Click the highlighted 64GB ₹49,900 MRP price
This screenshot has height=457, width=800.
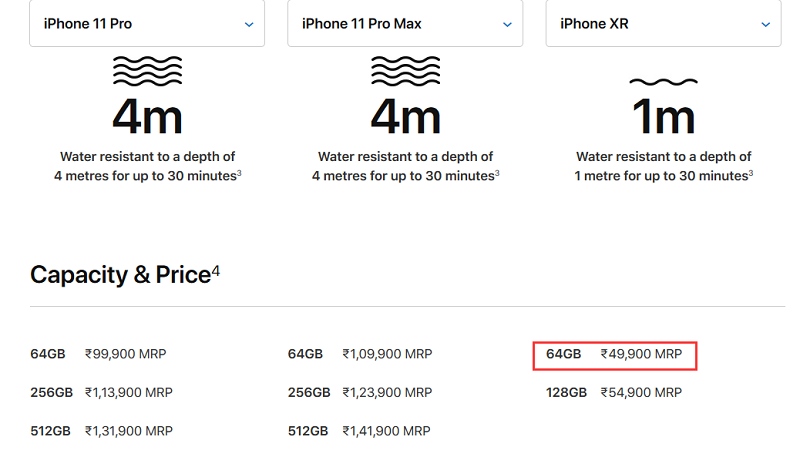[614, 354]
